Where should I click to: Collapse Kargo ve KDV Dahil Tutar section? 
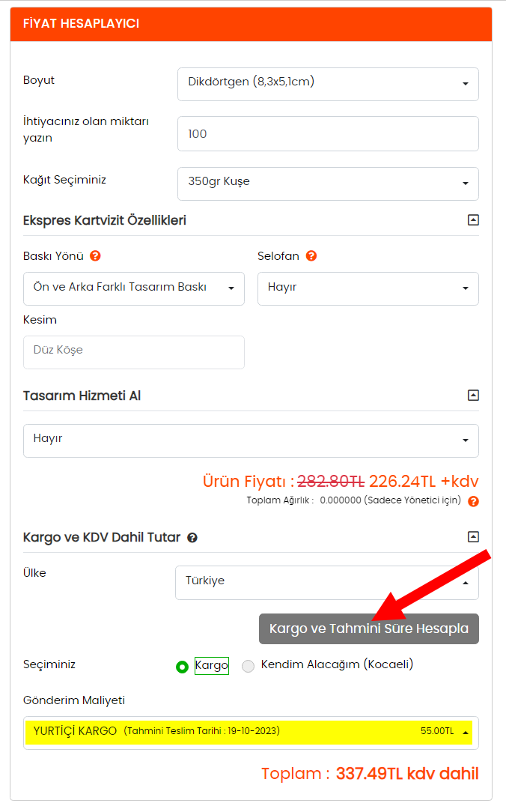(472, 537)
